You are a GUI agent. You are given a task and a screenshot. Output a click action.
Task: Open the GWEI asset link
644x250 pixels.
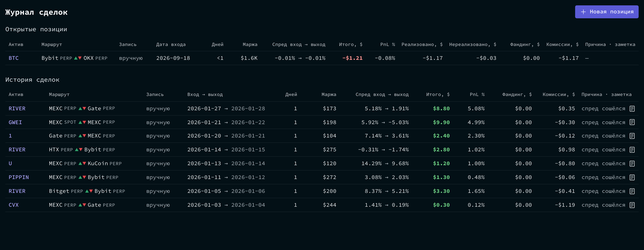click(15, 122)
